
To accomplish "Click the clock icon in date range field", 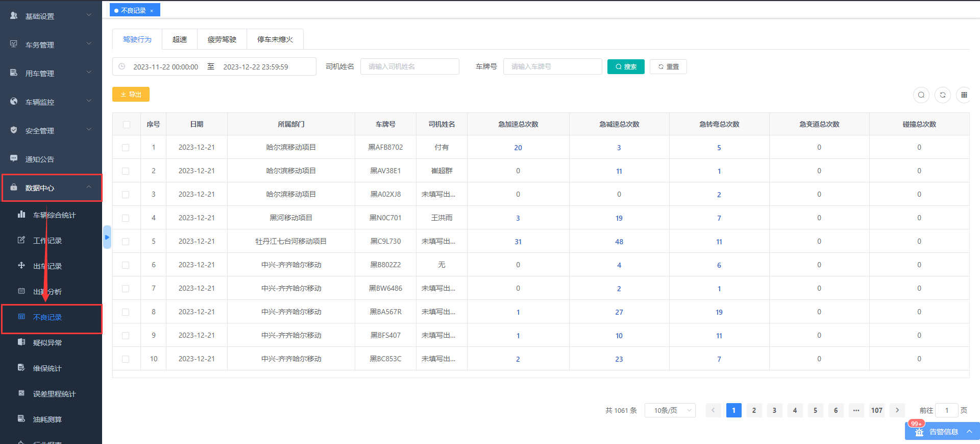I will 122,66.
